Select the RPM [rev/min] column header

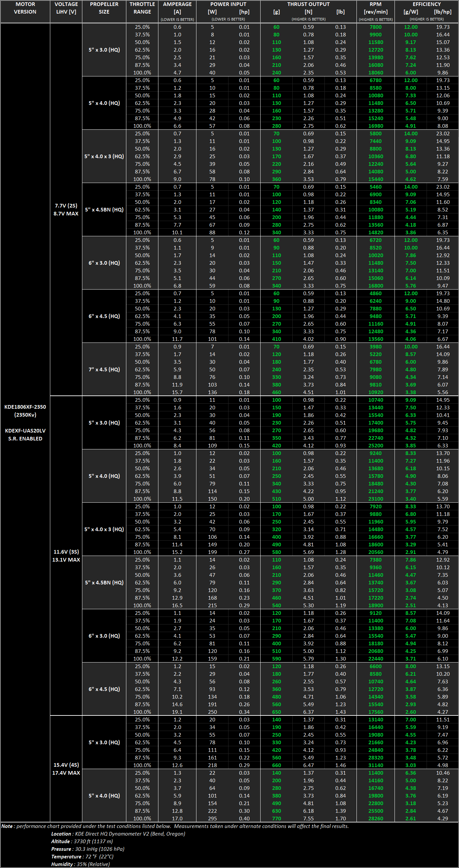coord(375,8)
